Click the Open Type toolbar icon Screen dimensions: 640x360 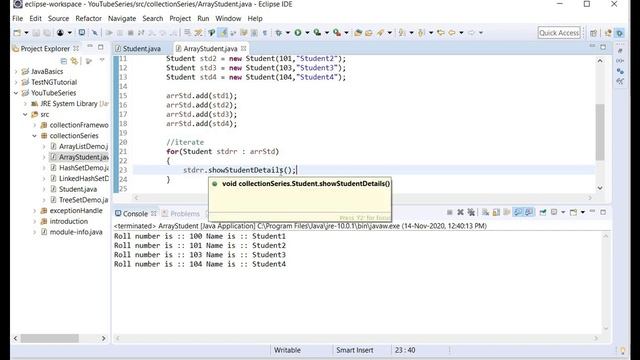coord(358,33)
